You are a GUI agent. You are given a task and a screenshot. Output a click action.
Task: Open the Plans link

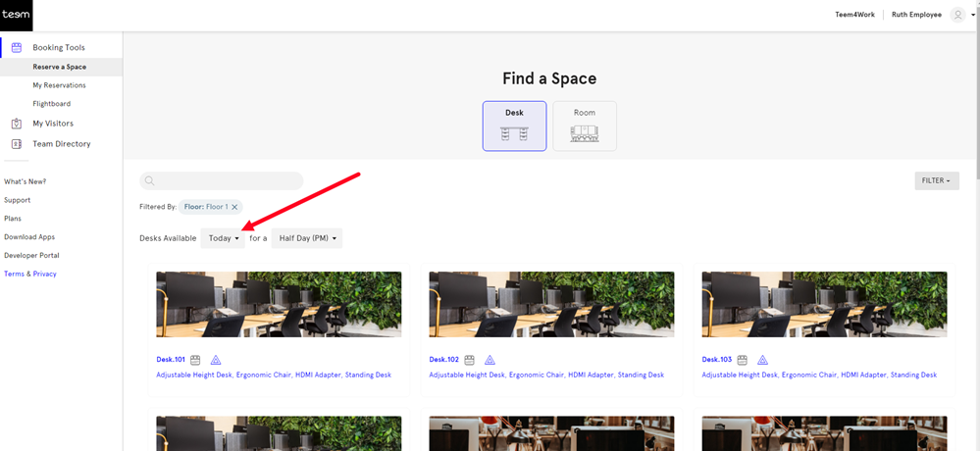pyautogui.click(x=13, y=219)
